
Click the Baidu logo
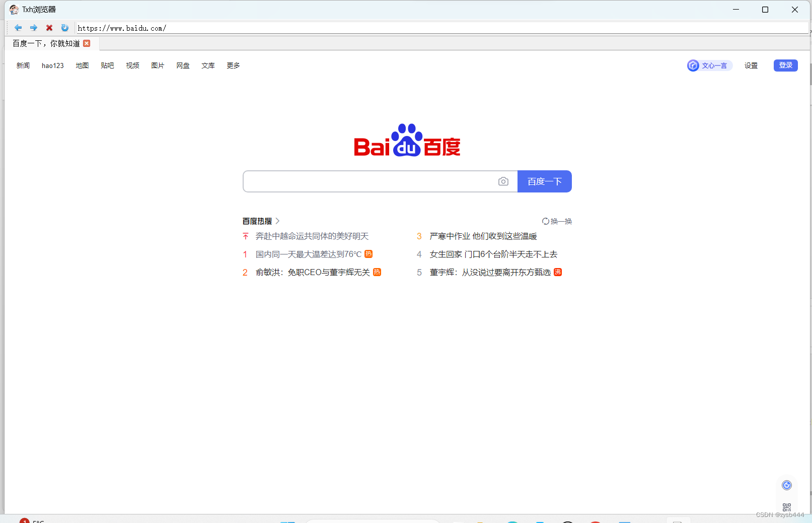coord(407,140)
